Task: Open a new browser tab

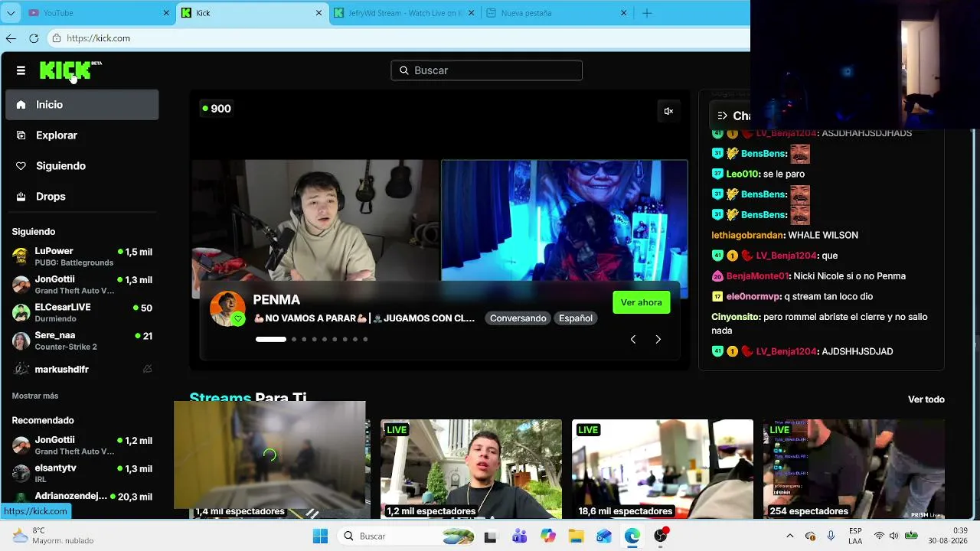Action: (647, 13)
